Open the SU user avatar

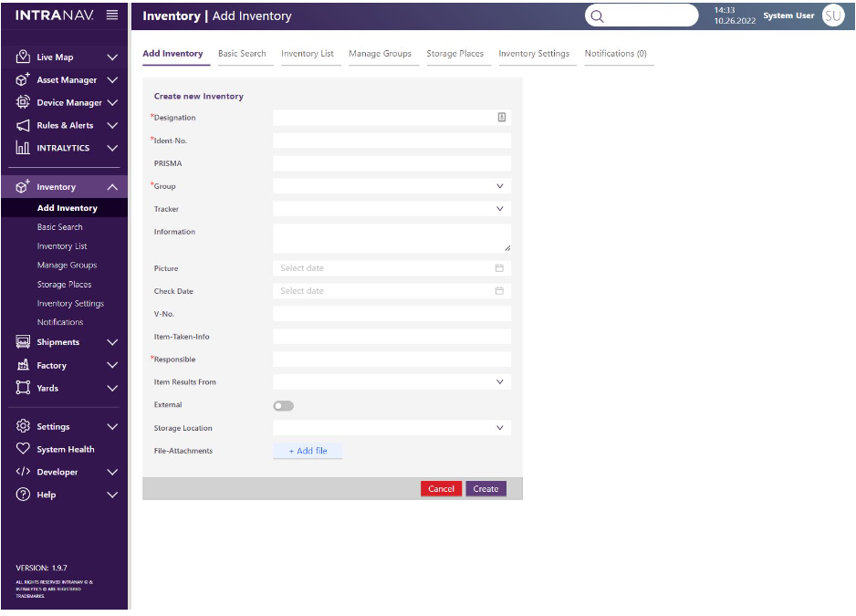tap(833, 16)
